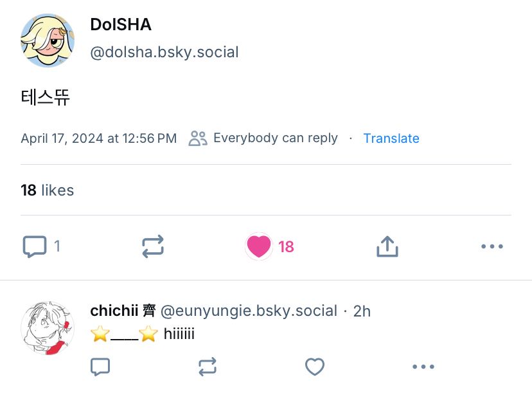Viewport: 532px width, 395px height.
Task: Click the 2h timestamp on chichii's reply
Action: (x=362, y=311)
